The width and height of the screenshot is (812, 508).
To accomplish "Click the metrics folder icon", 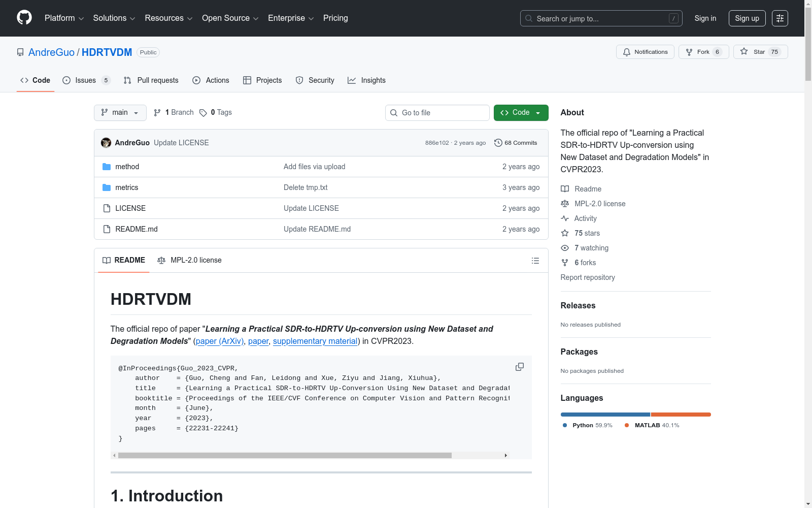I will click(107, 187).
